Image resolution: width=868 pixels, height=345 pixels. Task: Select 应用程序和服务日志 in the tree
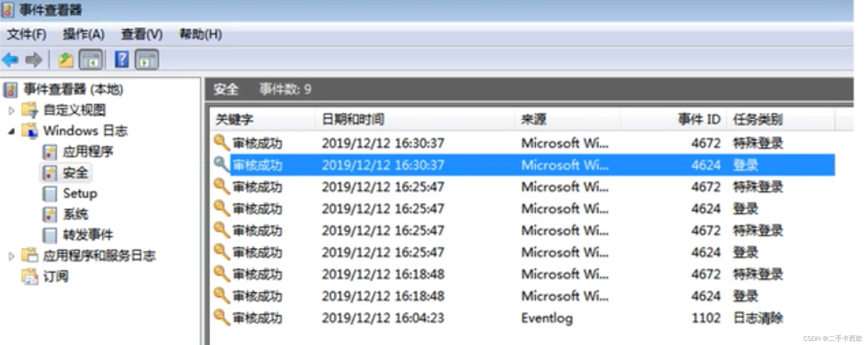pos(100,255)
